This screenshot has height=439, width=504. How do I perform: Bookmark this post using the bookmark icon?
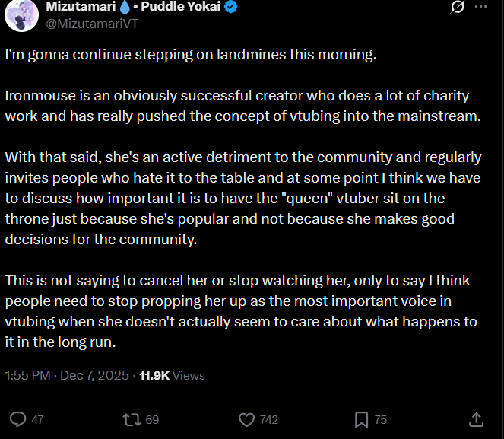362,419
